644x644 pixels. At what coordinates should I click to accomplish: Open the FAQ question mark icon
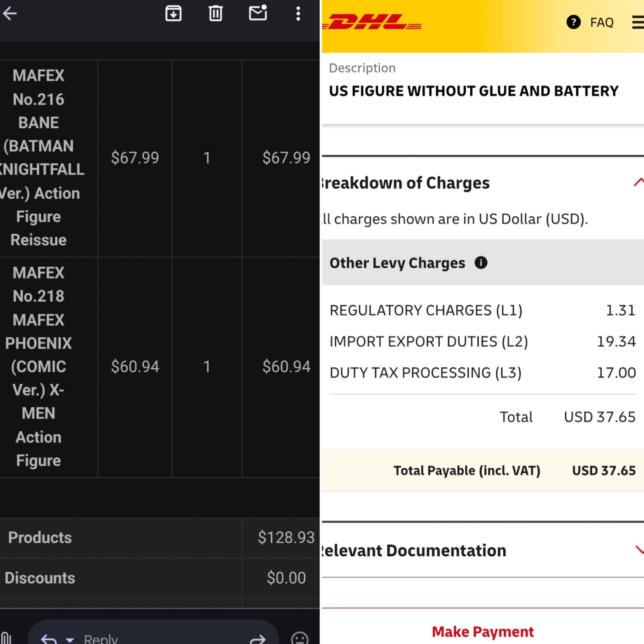tap(573, 22)
